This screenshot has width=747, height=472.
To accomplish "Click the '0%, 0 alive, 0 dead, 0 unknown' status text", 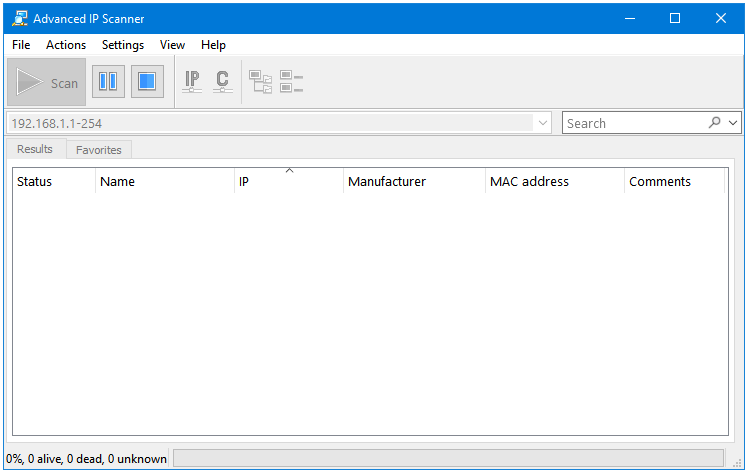I will tap(86, 459).
